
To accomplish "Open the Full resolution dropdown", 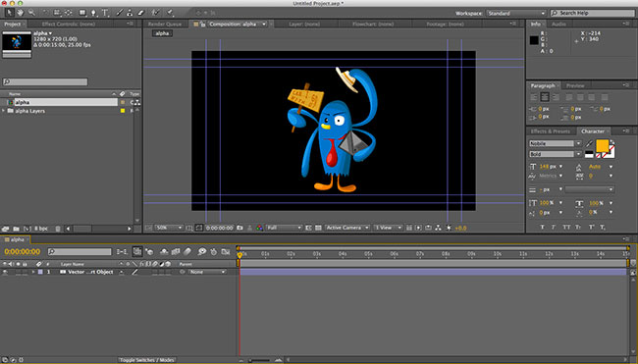I will pyautogui.click(x=284, y=228).
